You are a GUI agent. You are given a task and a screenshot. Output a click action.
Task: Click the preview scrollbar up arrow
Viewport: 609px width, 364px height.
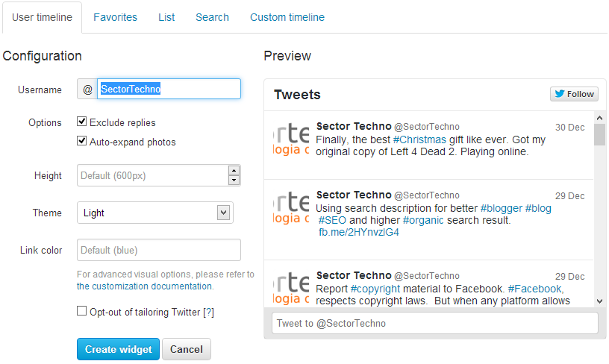(x=599, y=118)
